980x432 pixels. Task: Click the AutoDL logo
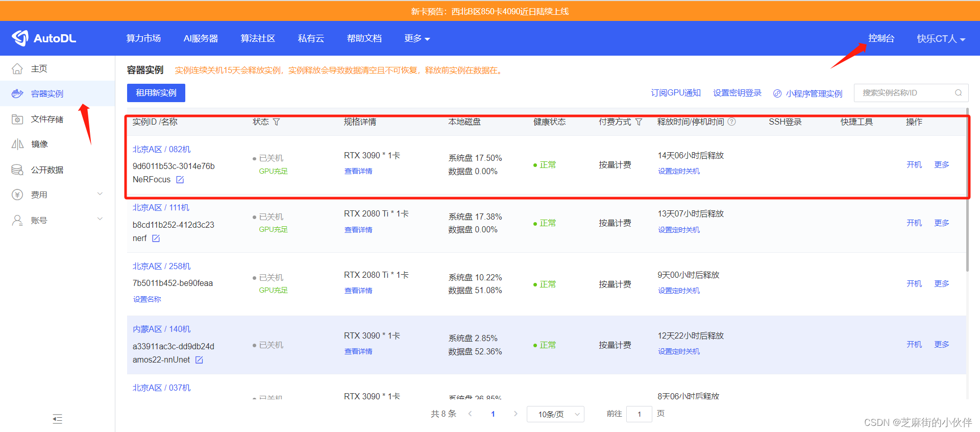pyautogui.click(x=44, y=38)
